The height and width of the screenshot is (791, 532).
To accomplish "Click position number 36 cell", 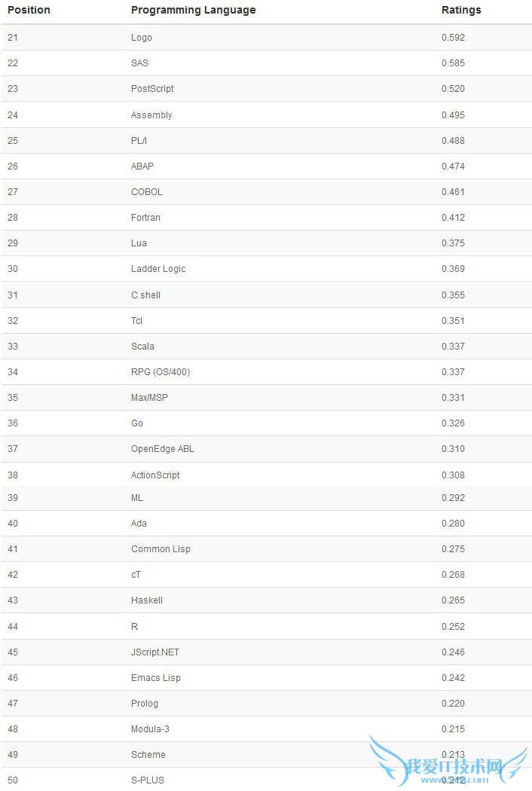I will coord(13,423).
